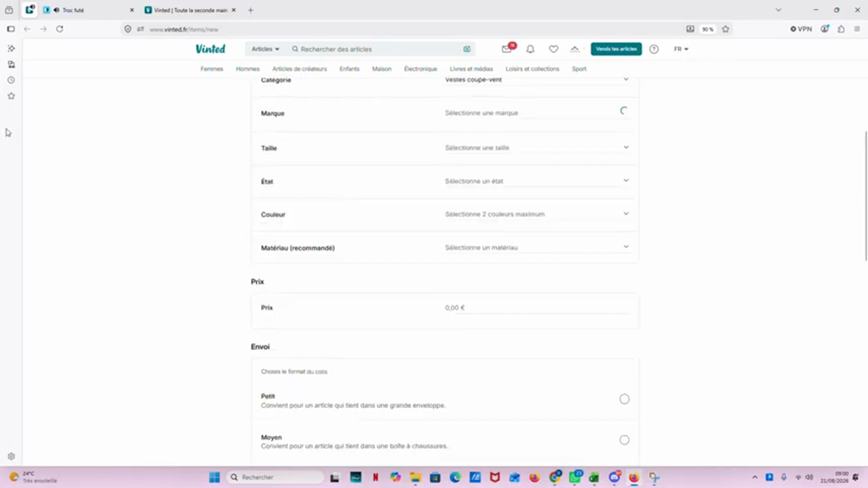Click the camera search icon in search bar
This screenshot has width=868, height=488.
point(467,49)
